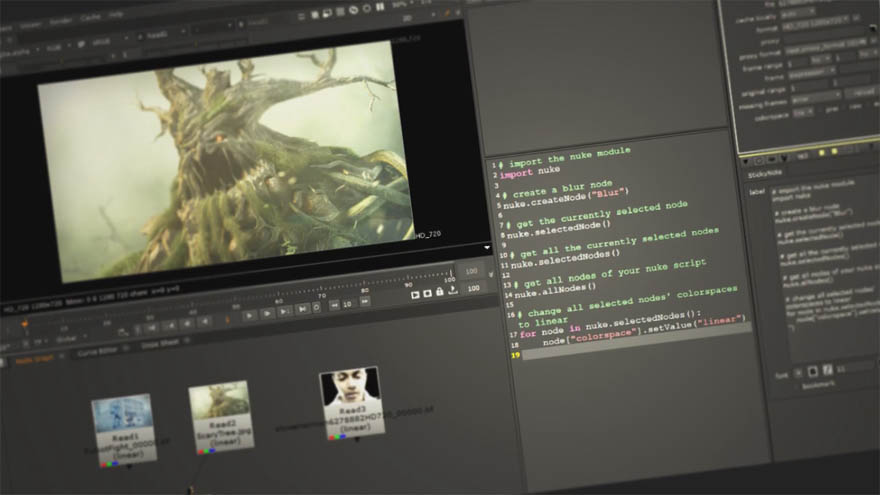Viewport: 880px width, 495px height.
Task: Click the first yellow icon in properties header
Action: pyautogui.click(x=822, y=153)
